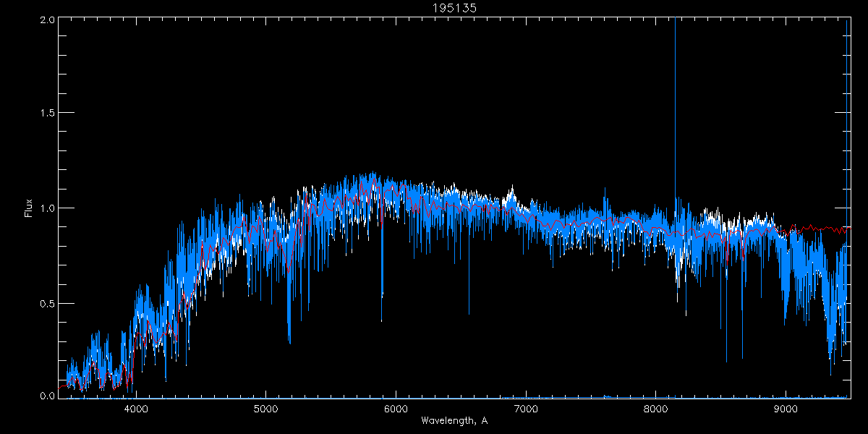
Task: Click the tall gray vertical line past 8000
Action: (675, 109)
